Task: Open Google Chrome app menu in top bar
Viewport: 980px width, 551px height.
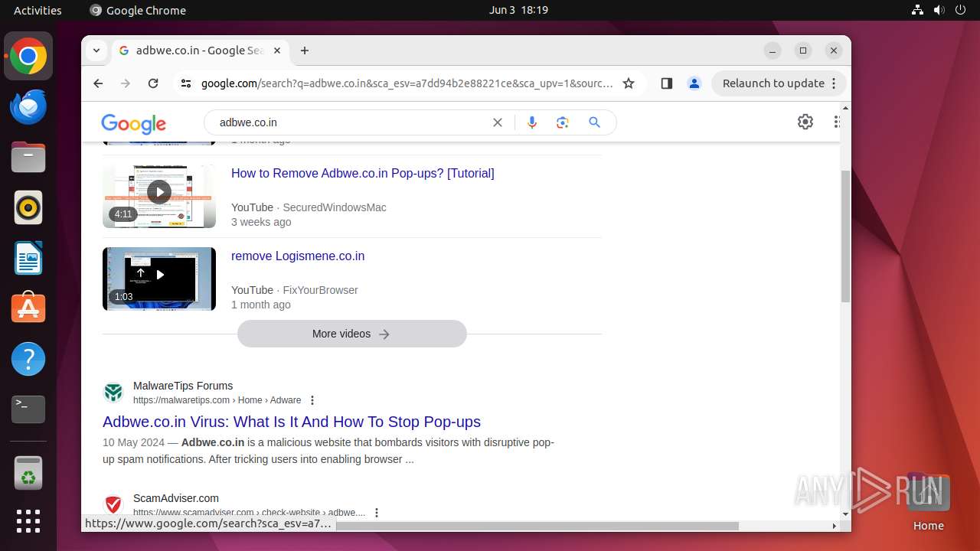Action: [x=138, y=10]
